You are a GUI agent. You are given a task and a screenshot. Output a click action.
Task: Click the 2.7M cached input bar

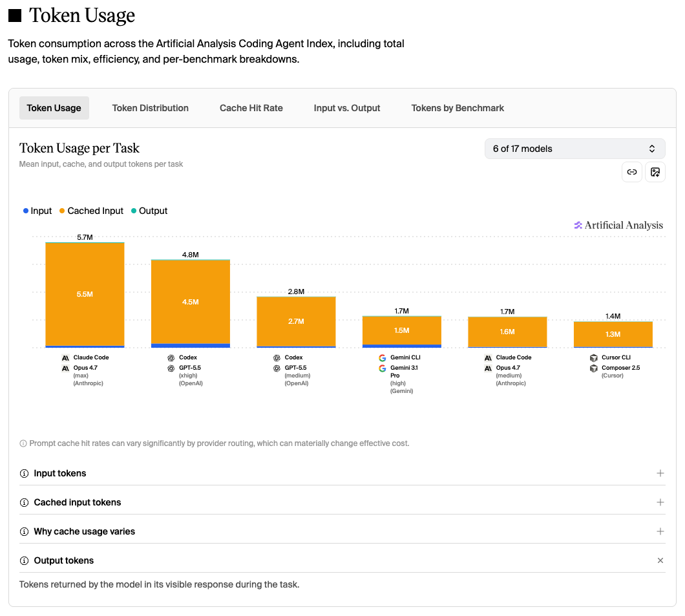[296, 321]
